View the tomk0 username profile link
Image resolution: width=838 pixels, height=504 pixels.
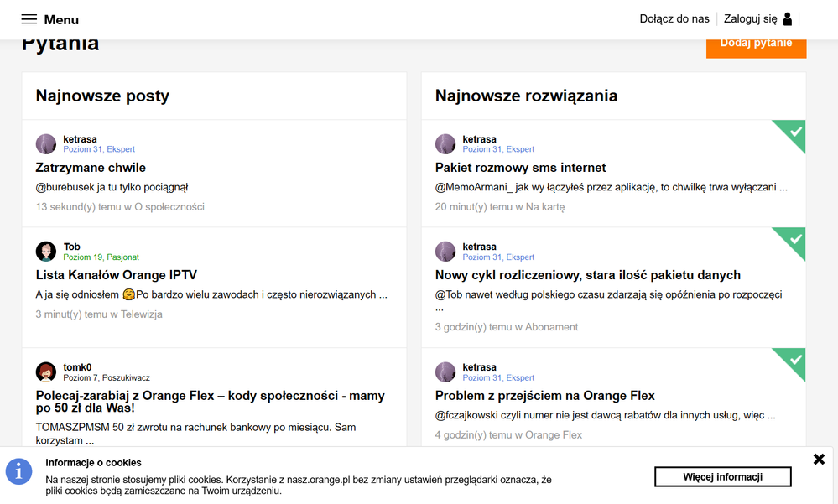pos(77,367)
